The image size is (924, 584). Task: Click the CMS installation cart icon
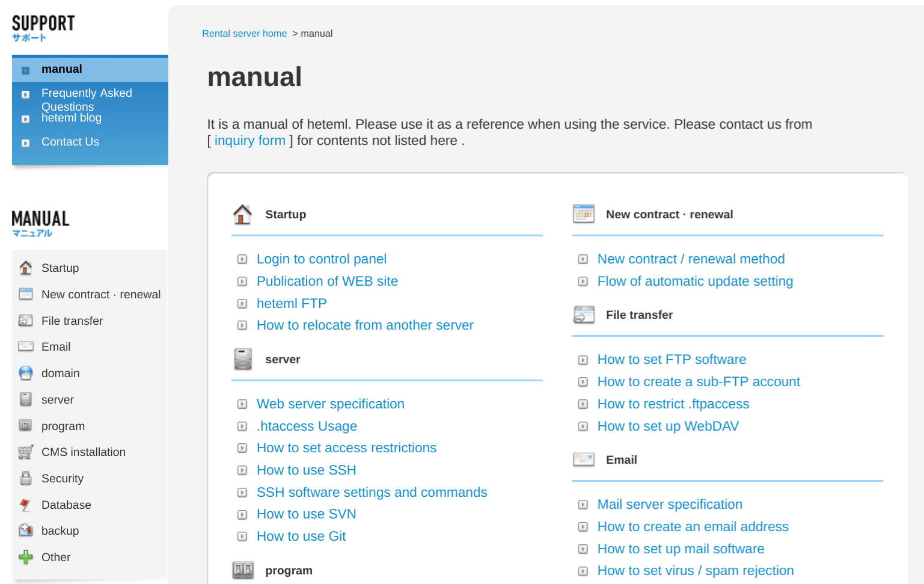coord(26,452)
